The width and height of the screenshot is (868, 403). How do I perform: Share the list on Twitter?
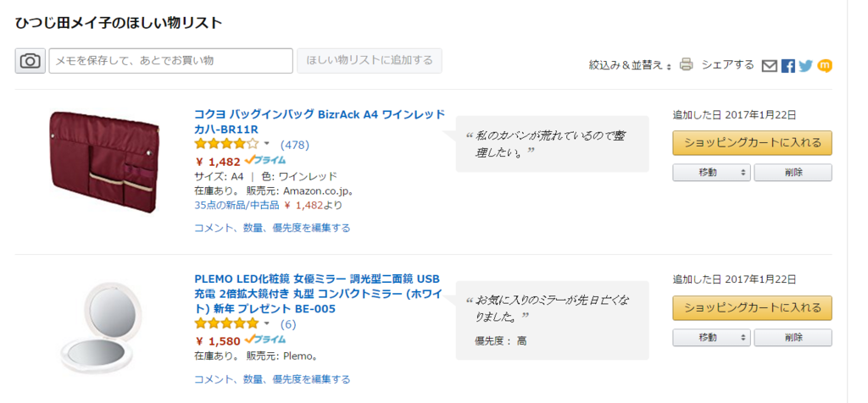point(806,66)
